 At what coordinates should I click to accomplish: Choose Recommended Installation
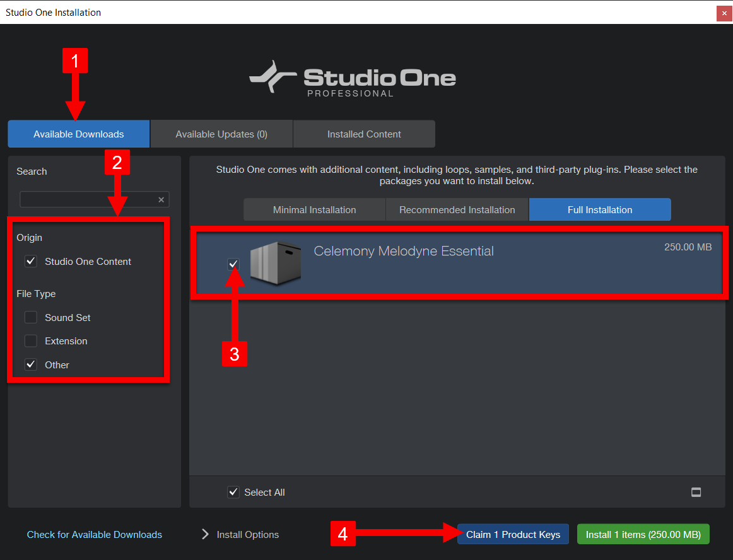click(457, 209)
